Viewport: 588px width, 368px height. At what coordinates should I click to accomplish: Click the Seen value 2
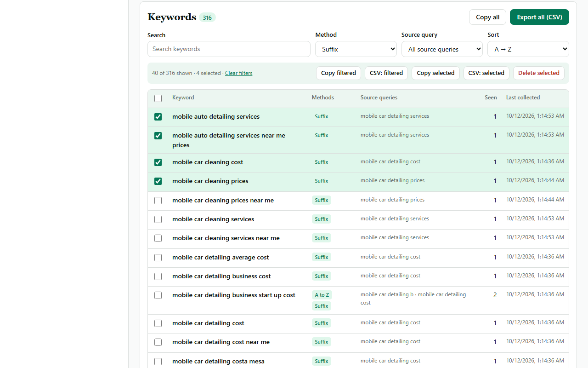[495, 295]
